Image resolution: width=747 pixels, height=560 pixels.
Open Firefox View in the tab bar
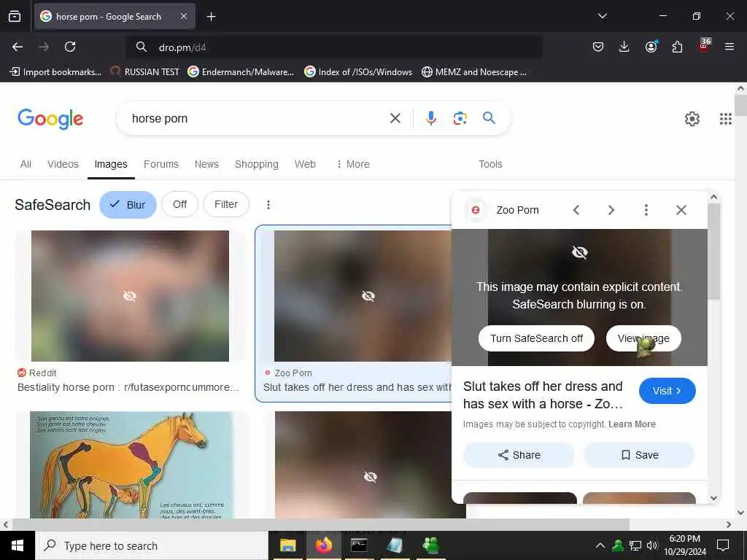pos(15,17)
